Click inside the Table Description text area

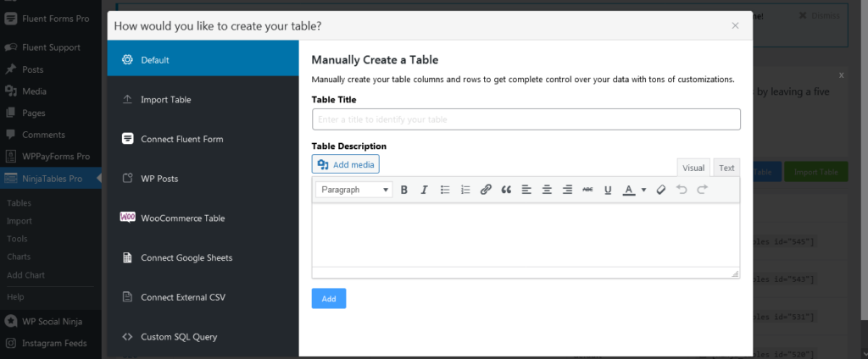pyautogui.click(x=526, y=235)
